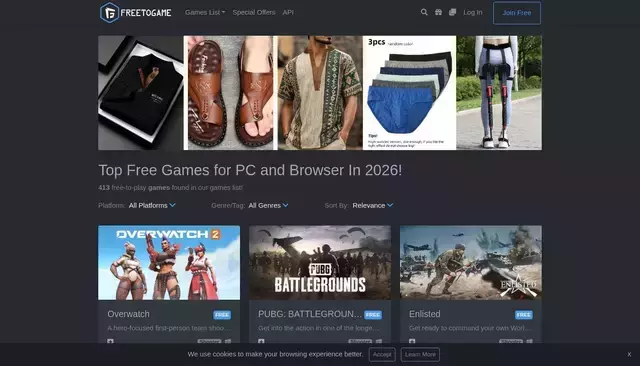Open the PUBG Battlegrounds thumbnail
Viewport: 640px width, 366px height.
(x=320, y=262)
